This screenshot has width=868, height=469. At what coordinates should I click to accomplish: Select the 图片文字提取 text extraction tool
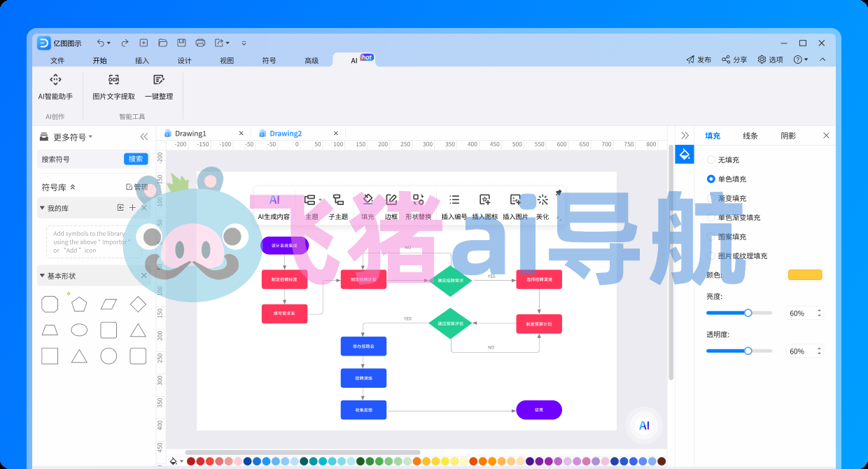tap(113, 85)
